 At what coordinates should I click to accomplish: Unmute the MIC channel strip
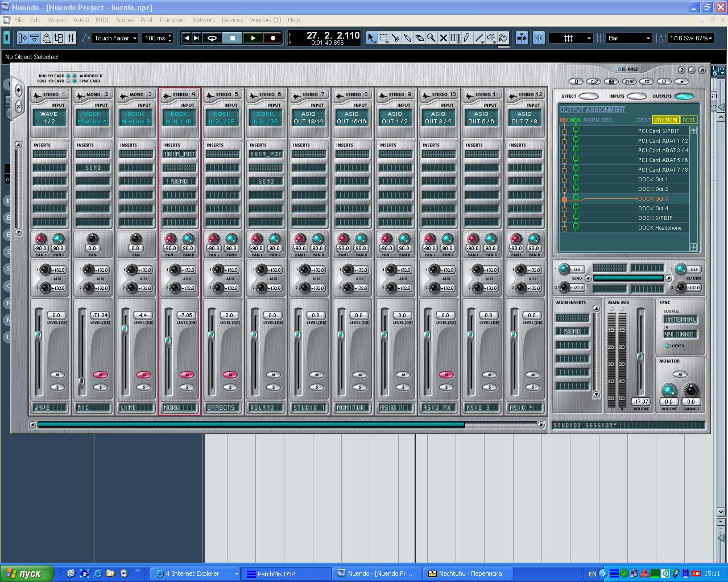[x=101, y=375]
